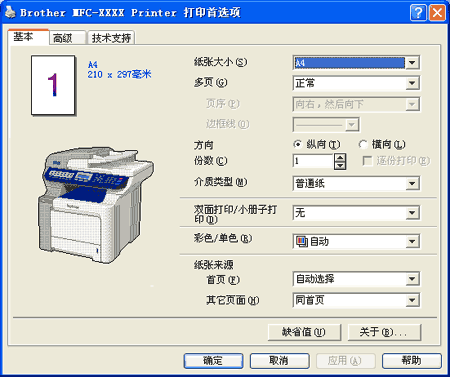Toggle the 逐份打印 checkbox
The height and width of the screenshot is (377, 450).
pos(367,161)
